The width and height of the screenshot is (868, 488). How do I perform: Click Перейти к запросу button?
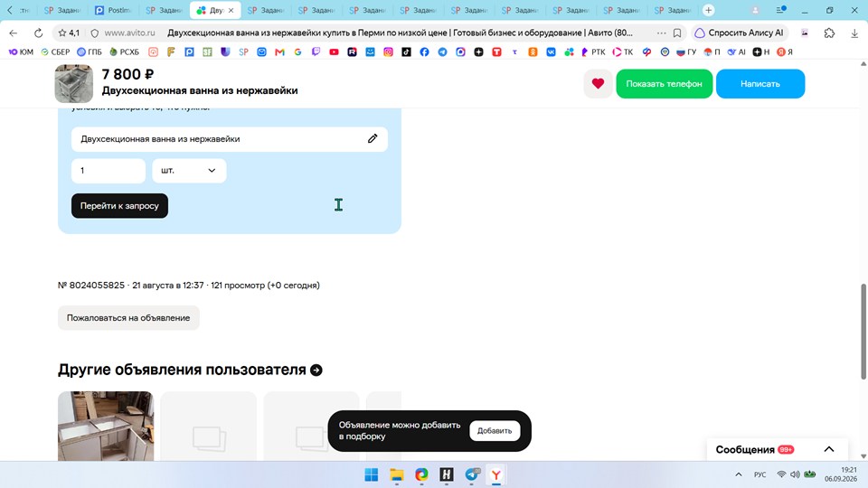(x=119, y=206)
